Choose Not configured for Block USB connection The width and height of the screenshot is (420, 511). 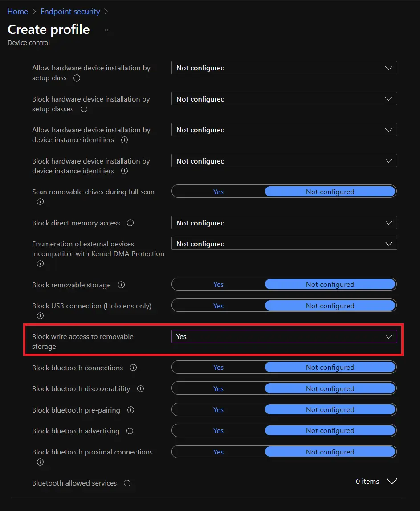coord(330,306)
